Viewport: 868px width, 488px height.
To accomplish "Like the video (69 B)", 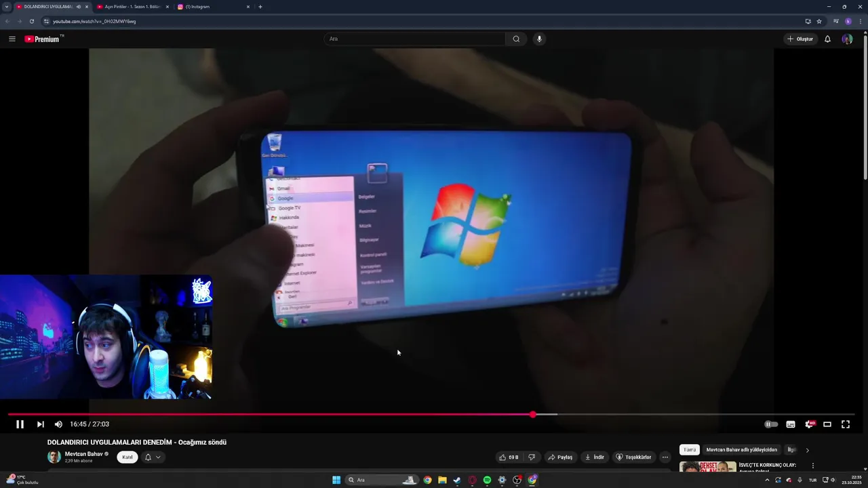I will click(509, 457).
